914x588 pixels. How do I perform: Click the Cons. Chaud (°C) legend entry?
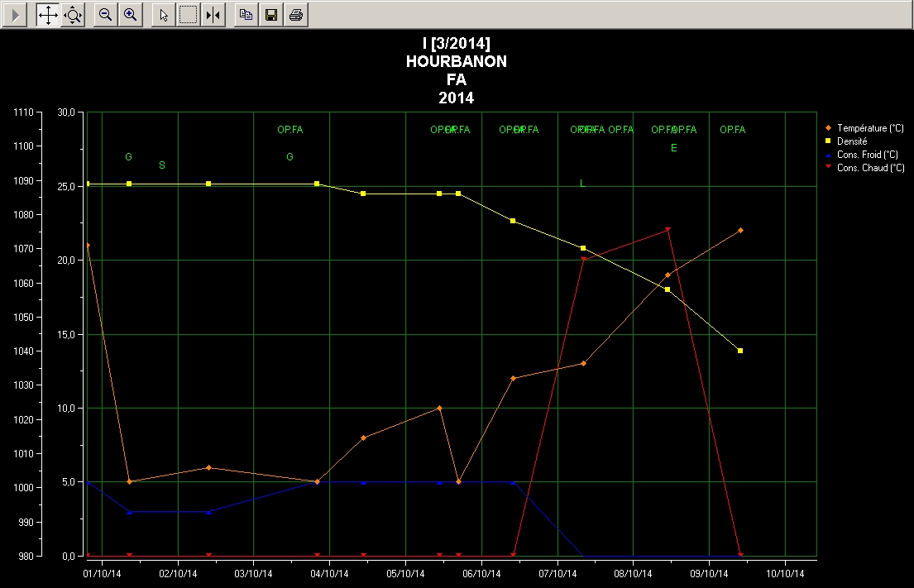point(870,168)
